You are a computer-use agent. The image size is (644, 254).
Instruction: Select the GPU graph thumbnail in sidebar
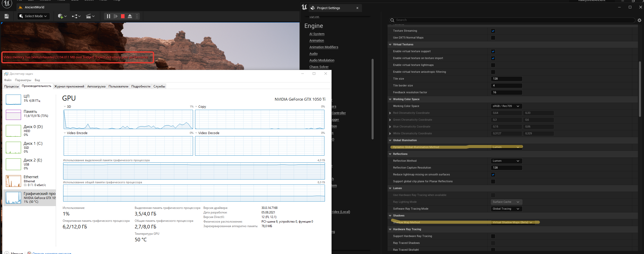click(13, 198)
